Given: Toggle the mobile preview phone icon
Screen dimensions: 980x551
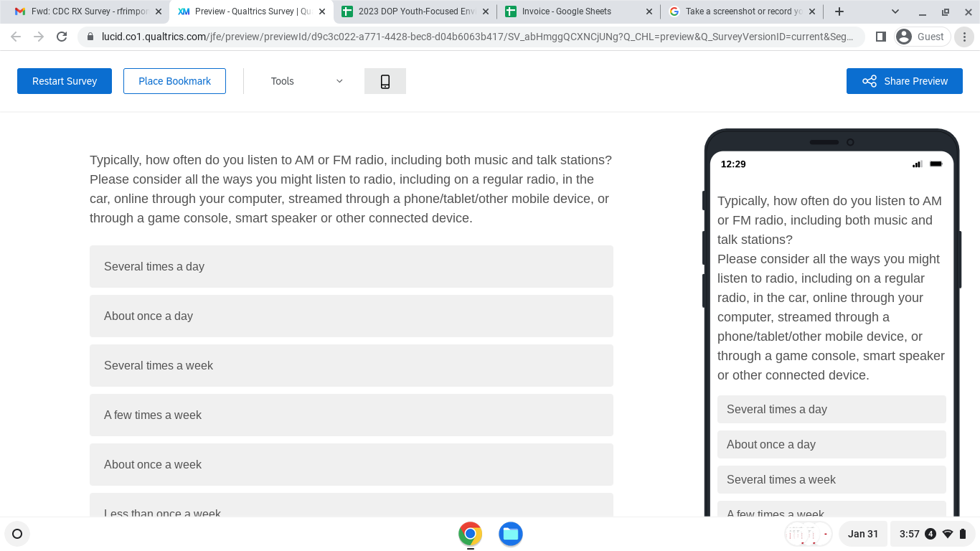Looking at the screenshot, I should 385,81.
